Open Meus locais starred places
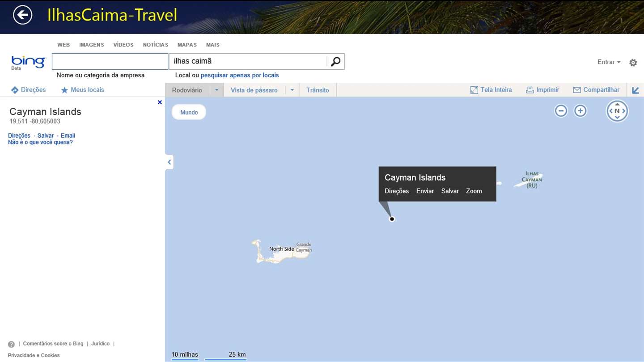The height and width of the screenshot is (362, 644). coord(83,90)
